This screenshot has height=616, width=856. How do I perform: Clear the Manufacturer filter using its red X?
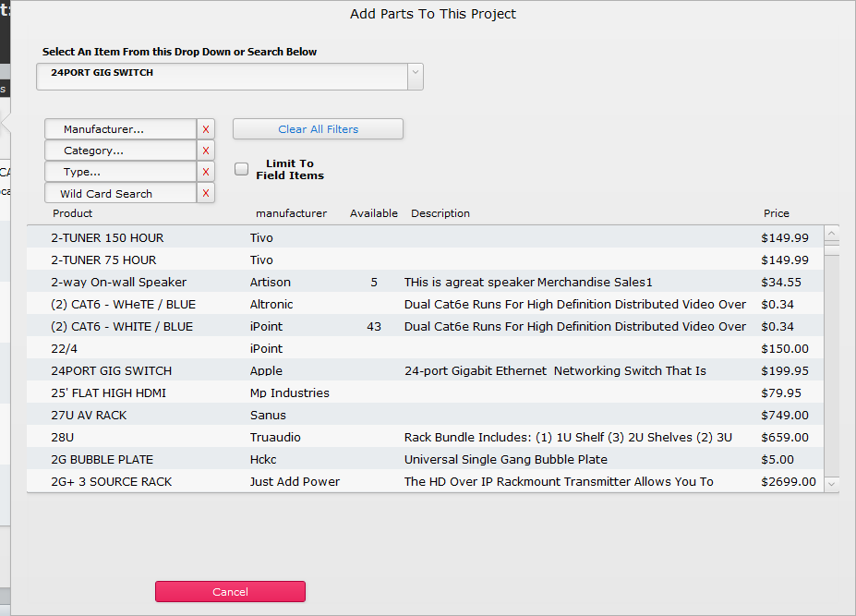click(205, 128)
